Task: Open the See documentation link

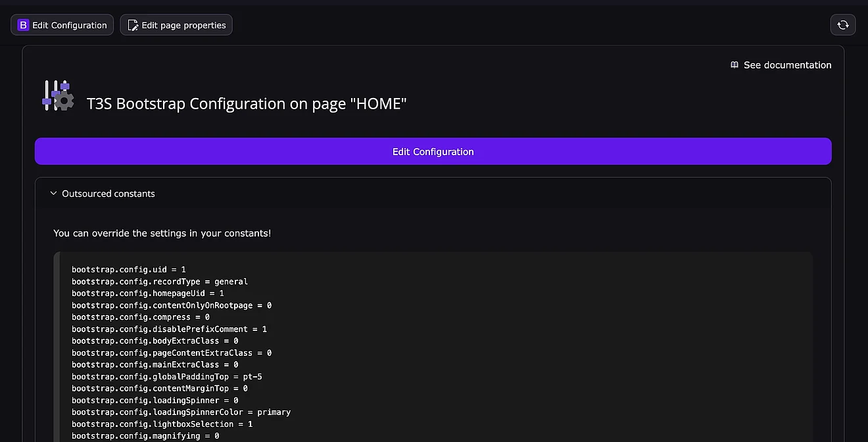Action: [786, 65]
